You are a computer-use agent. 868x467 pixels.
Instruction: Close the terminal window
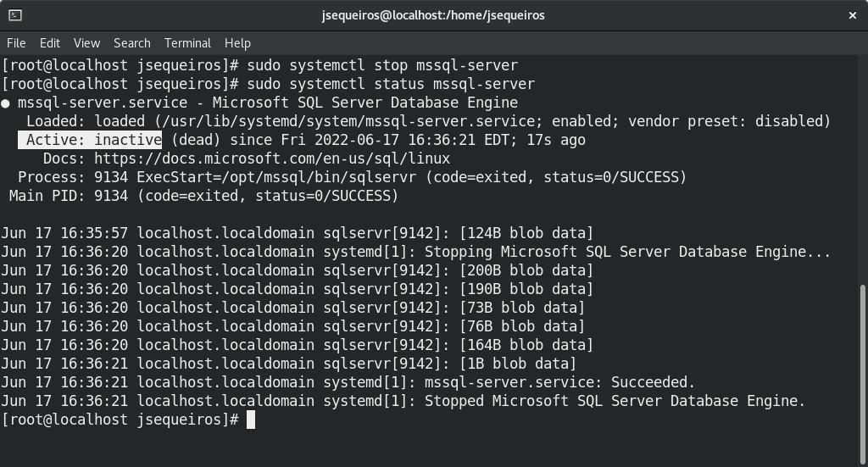pos(853,15)
